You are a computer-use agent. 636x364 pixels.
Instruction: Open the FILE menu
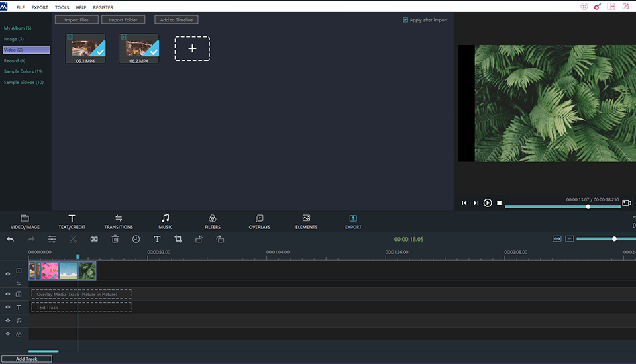(x=21, y=7)
